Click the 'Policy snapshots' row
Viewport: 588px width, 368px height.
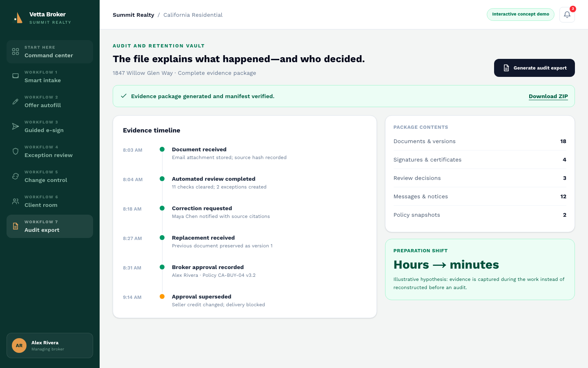(480, 215)
